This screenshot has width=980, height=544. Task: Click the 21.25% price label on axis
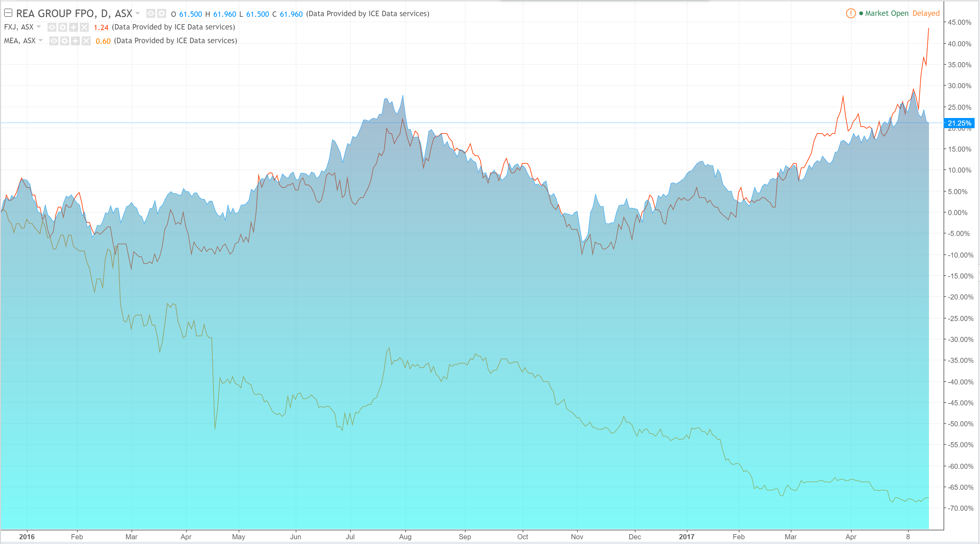tap(959, 123)
